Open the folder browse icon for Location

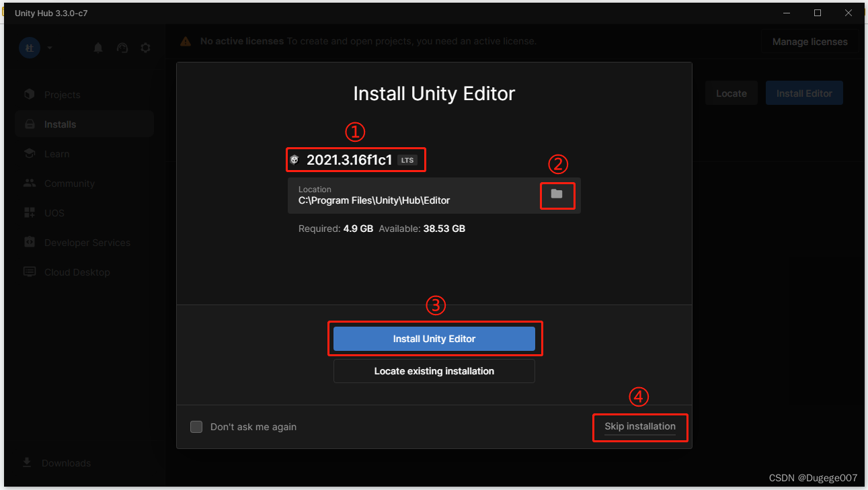tap(557, 194)
